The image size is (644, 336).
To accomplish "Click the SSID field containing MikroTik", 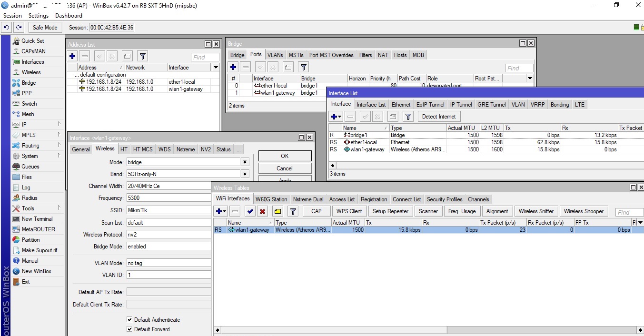I will point(168,210).
